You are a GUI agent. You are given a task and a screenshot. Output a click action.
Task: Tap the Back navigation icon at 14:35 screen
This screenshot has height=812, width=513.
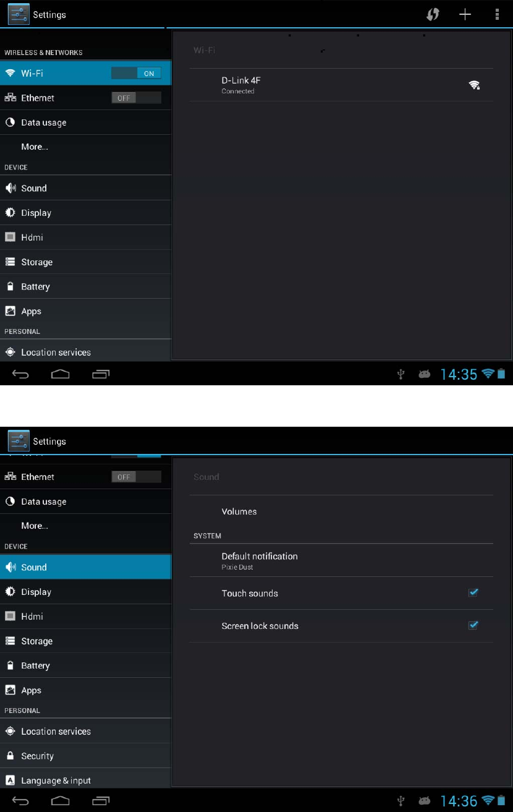click(x=20, y=374)
